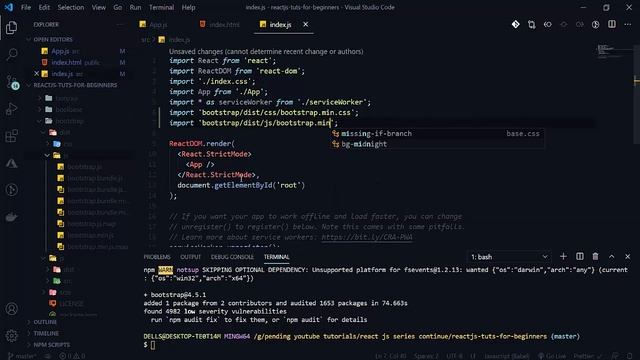640x360 pixels.
Task: Switch to the Problems panel tab
Action: pos(157,257)
